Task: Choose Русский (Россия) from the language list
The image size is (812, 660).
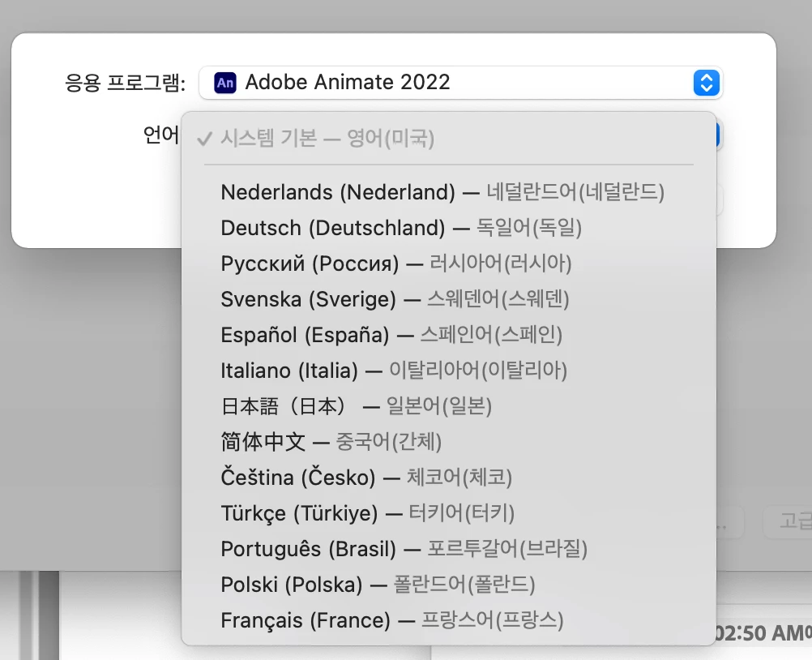Action: point(448,264)
